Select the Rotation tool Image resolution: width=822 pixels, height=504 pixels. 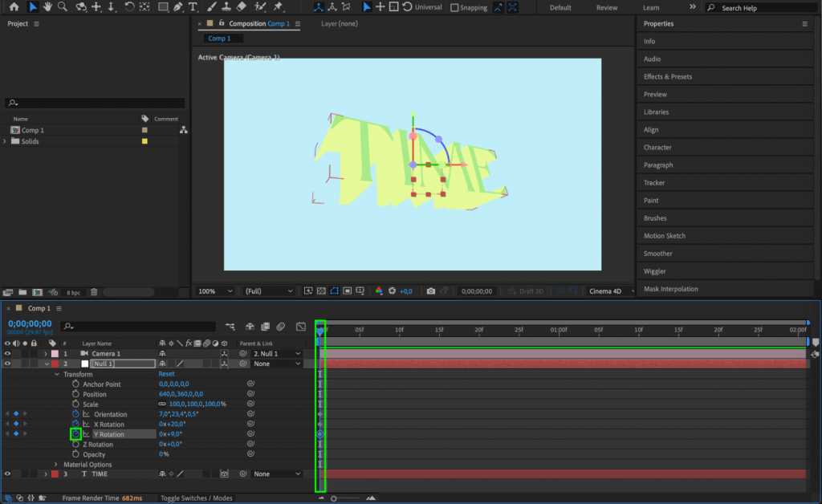click(x=129, y=7)
